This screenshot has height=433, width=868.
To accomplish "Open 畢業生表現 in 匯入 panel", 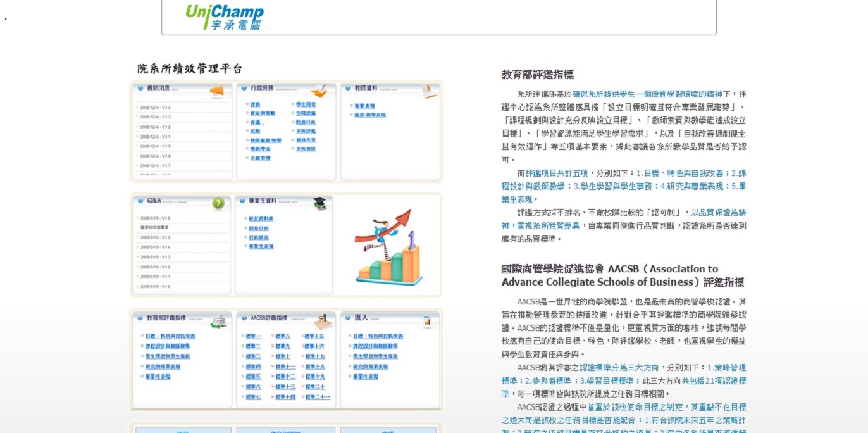I will (365, 377).
